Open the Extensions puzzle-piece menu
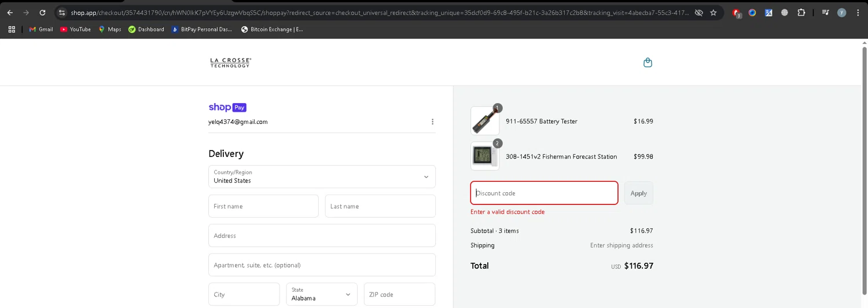 801,12
